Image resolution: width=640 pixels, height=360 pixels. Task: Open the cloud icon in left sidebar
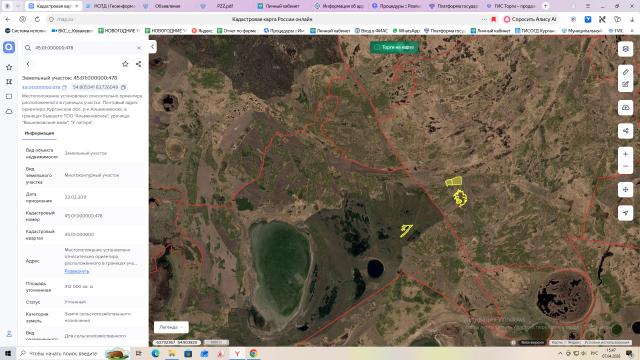pyautogui.click(x=9, y=111)
